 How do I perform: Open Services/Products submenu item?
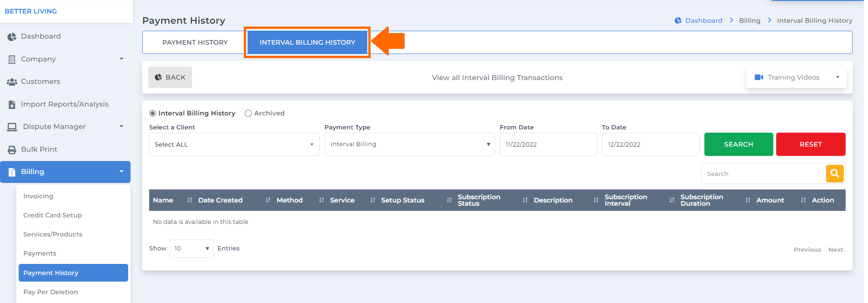coord(53,235)
